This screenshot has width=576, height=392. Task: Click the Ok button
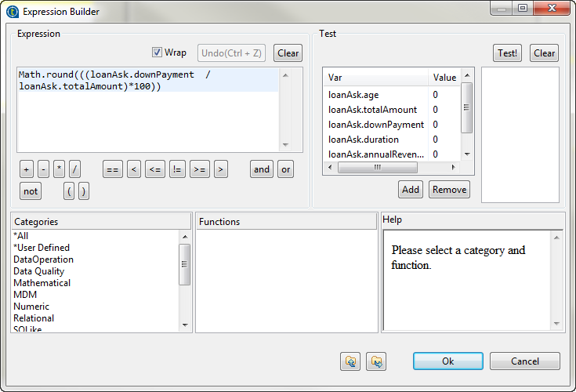click(447, 361)
